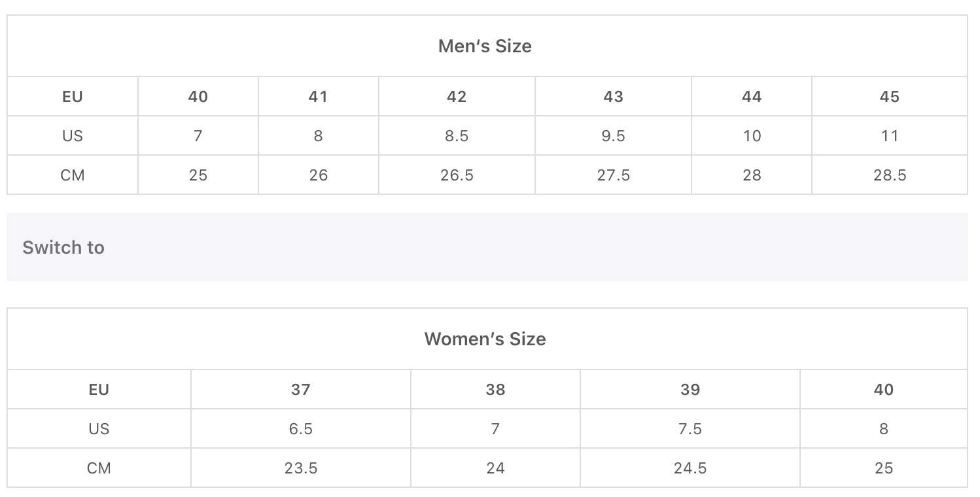This screenshot has width=980, height=497.
Task: Click the 23.5 CM cell
Action: pyautogui.click(x=301, y=468)
